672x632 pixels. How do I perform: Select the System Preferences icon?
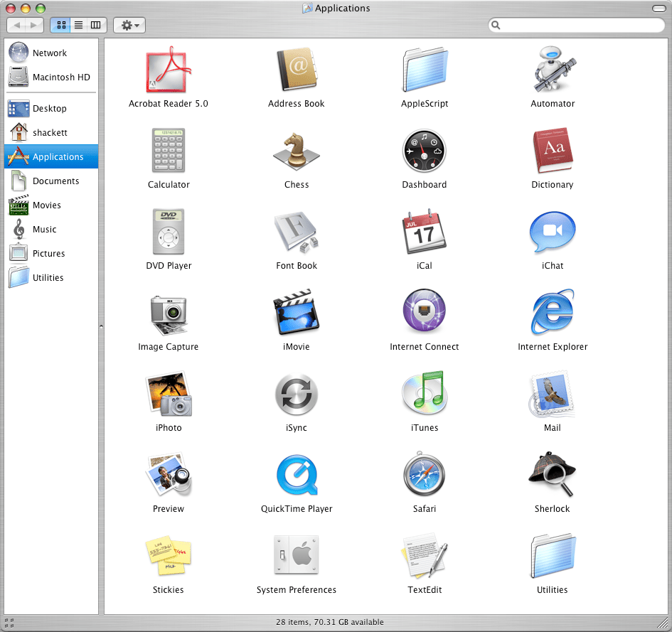pyautogui.click(x=297, y=556)
